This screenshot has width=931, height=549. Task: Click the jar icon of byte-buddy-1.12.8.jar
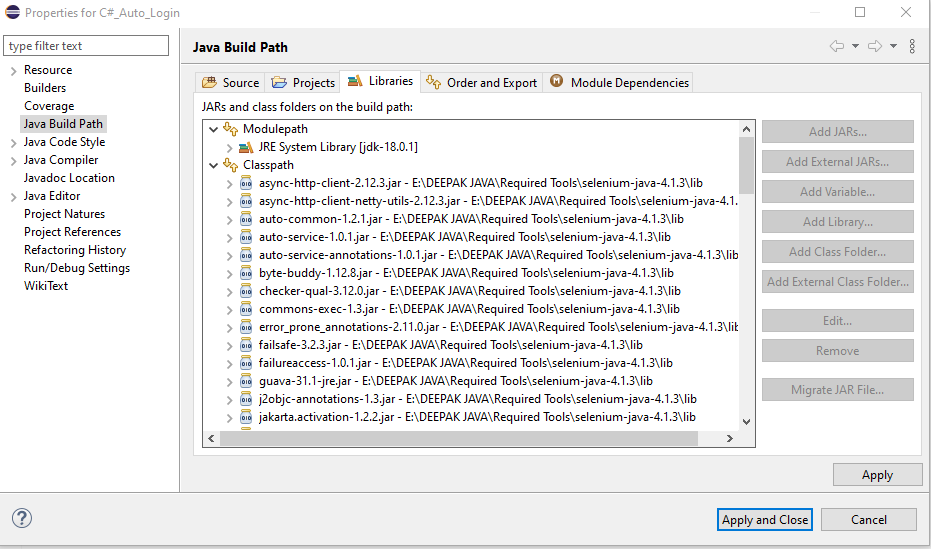pyautogui.click(x=246, y=273)
